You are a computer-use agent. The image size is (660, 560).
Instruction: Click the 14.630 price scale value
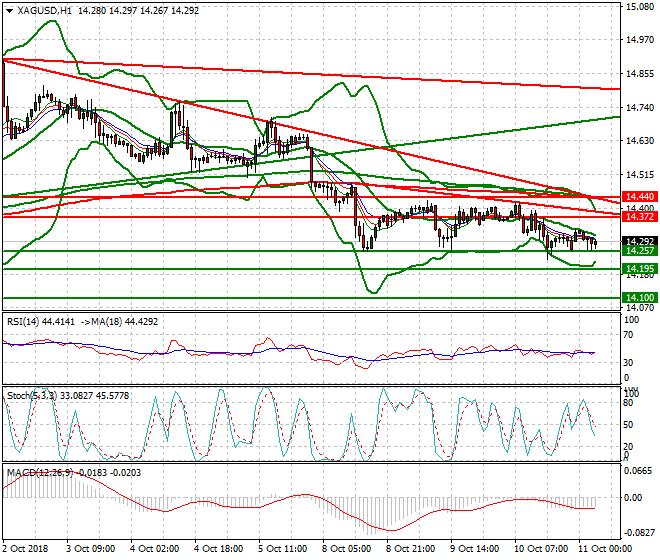pyautogui.click(x=640, y=141)
